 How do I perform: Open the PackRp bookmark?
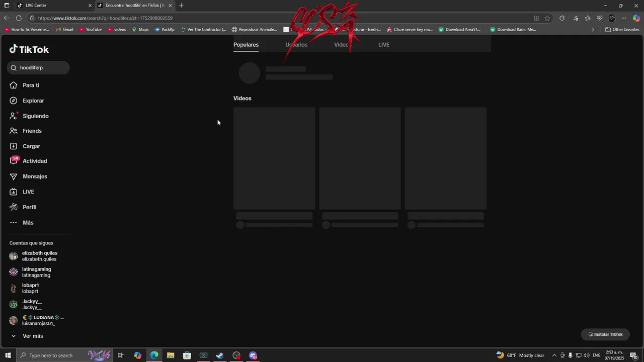(x=165, y=30)
